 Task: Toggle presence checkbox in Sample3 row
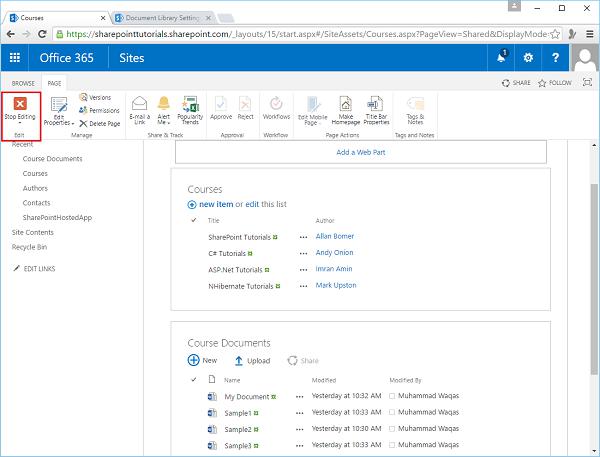[392, 445]
